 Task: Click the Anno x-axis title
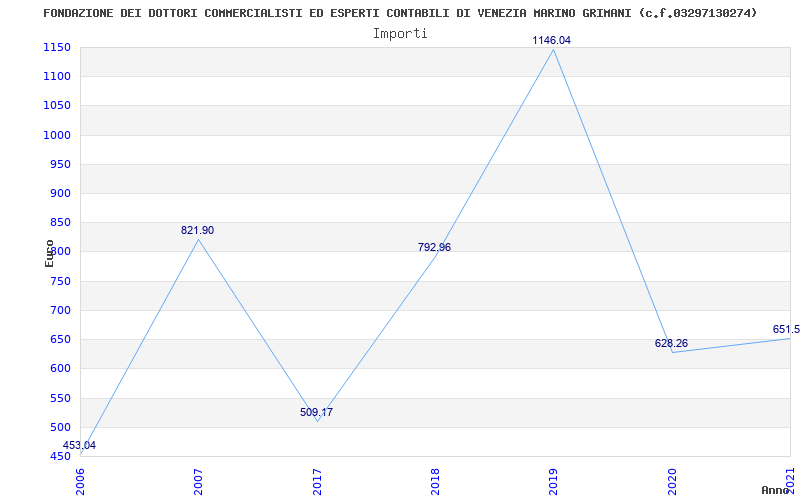776,490
